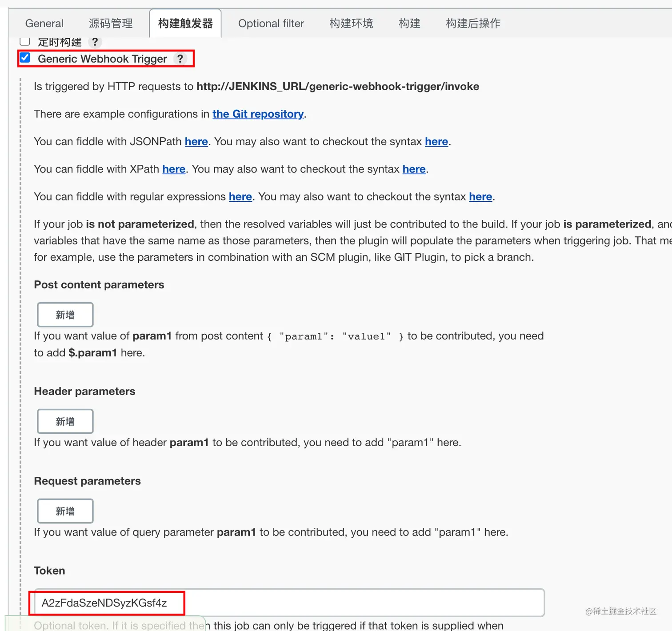Click the '$.param1' bold text

point(93,353)
